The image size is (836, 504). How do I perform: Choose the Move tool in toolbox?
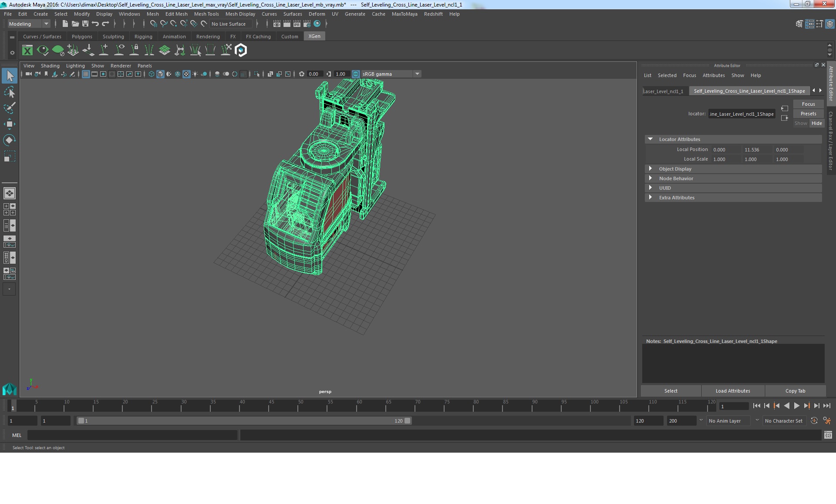click(9, 124)
